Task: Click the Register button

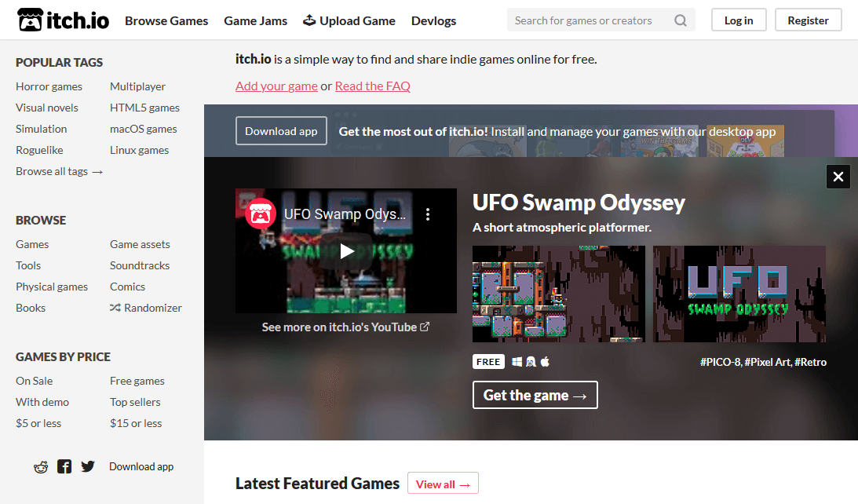Action: (x=809, y=20)
